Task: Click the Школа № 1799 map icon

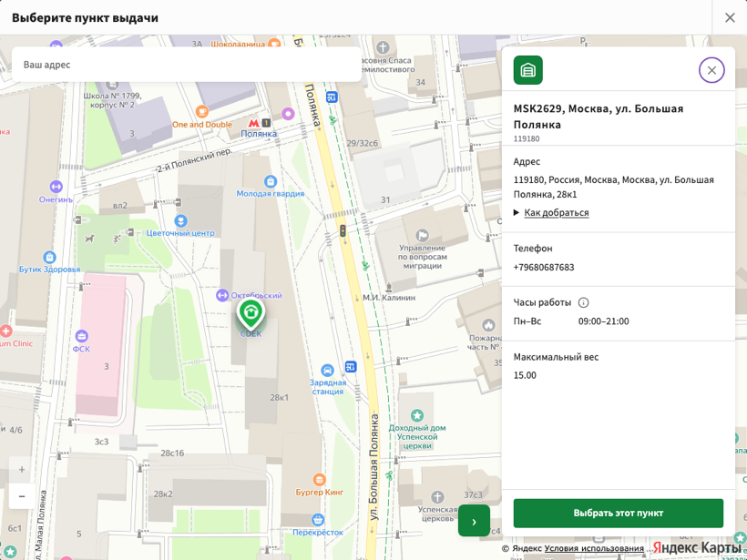Action: pyautogui.click(x=112, y=86)
